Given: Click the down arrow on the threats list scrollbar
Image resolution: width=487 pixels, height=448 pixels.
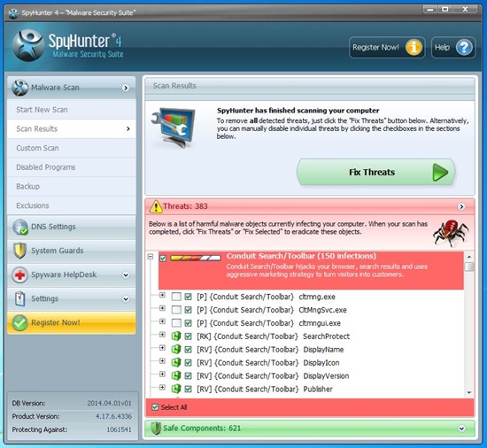Looking at the screenshot, I should click(469, 393).
